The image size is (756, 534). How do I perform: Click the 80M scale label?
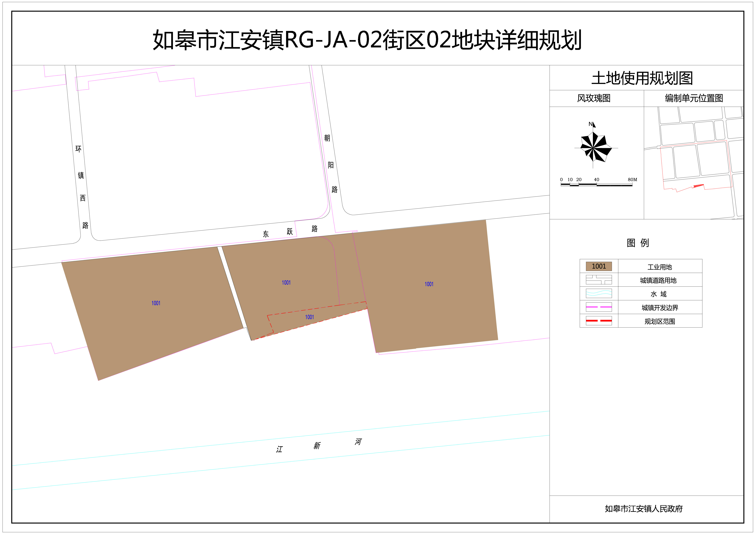pos(632,180)
